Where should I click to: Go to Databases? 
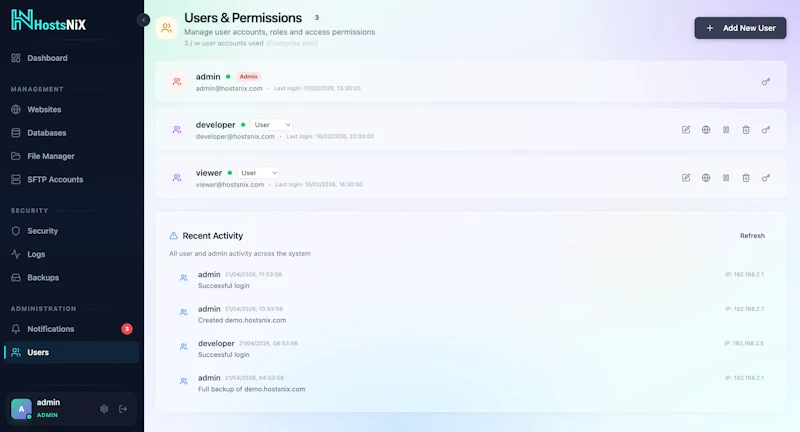(71, 133)
